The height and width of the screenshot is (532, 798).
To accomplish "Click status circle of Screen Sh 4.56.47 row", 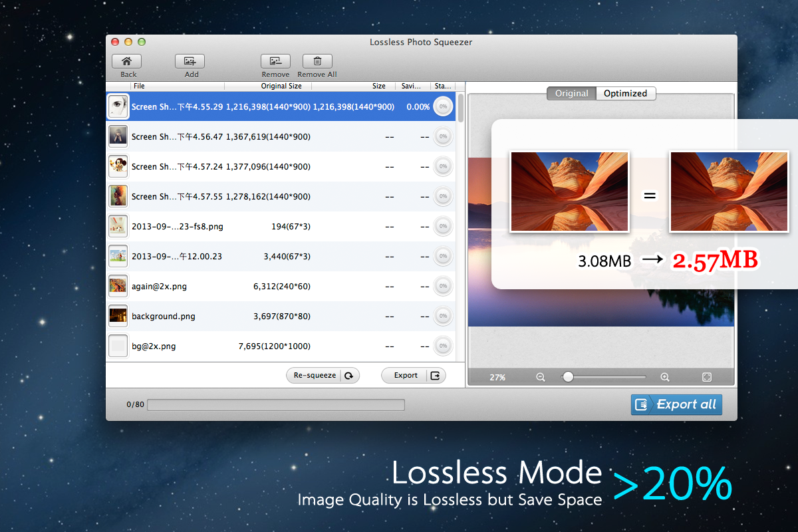I will pos(443,136).
